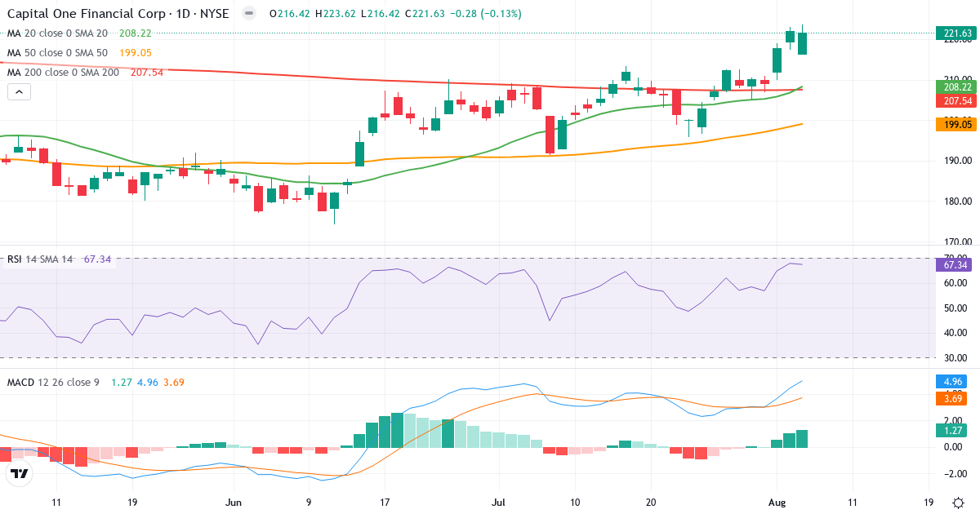Click the 208.22 green SMA price tag
This screenshot has width=980, height=514.
point(956,86)
